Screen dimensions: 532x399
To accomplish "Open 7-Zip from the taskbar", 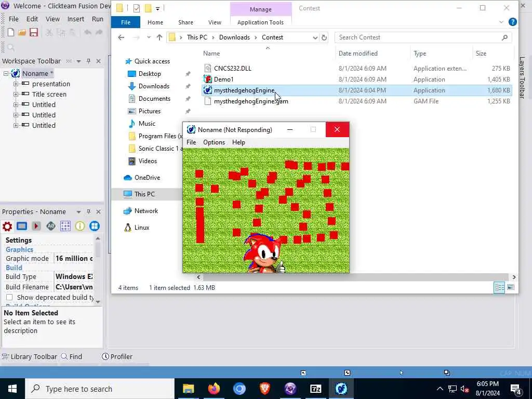I will pos(315,389).
